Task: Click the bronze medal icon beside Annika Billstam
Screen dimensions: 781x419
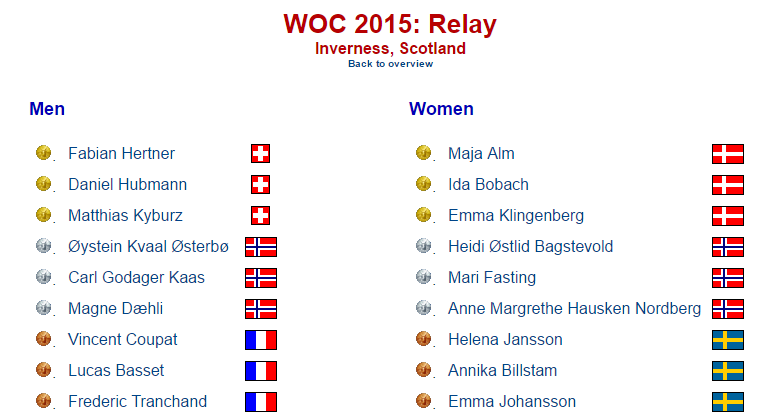Action: 423,369
